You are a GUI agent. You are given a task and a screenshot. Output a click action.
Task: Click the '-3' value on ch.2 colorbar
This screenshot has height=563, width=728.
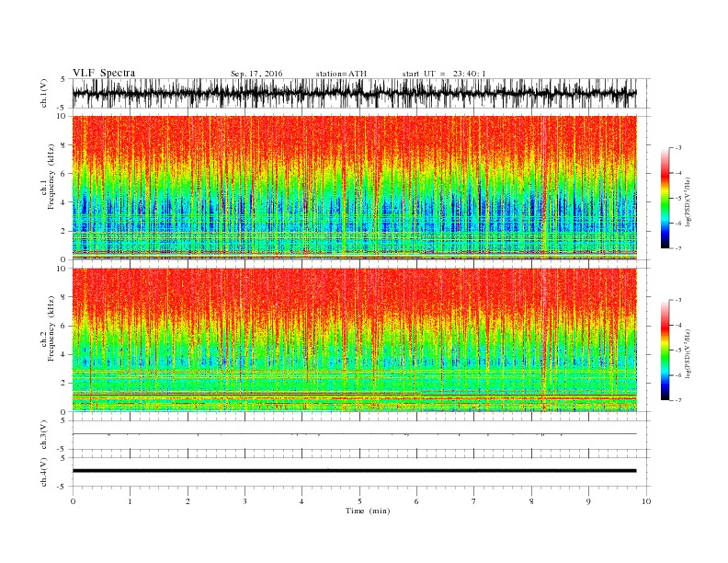(x=678, y=300)
